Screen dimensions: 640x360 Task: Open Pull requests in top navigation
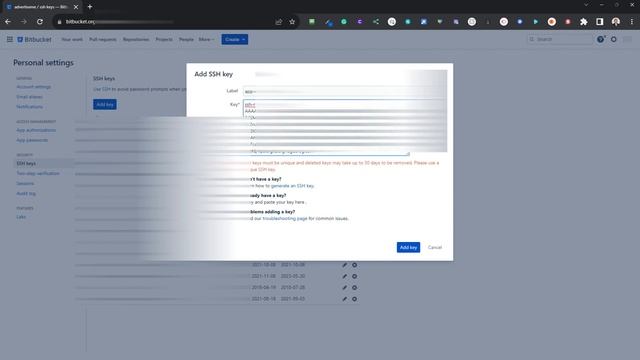[103, 40]
